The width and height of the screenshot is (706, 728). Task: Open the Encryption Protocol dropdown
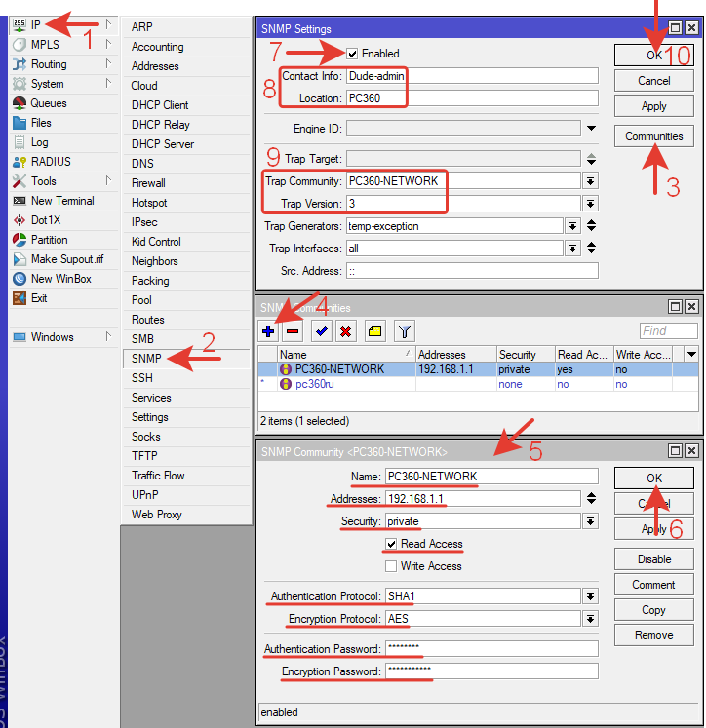(x=590, y=619)
